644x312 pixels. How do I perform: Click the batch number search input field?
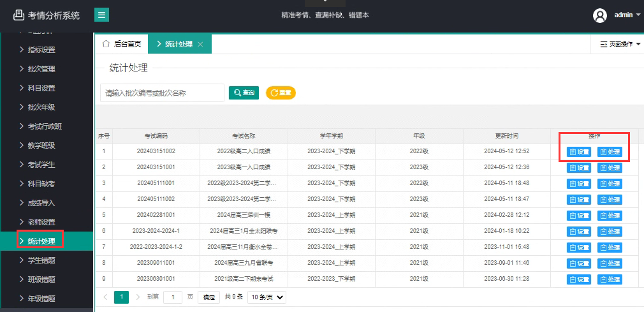point(162,93)
